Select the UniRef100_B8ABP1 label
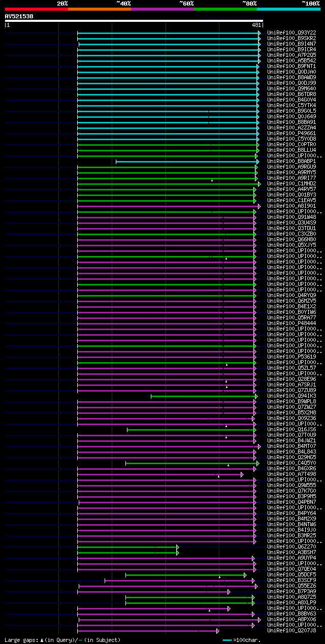This screenshot has height=644, width=325. tap(291, 161)
